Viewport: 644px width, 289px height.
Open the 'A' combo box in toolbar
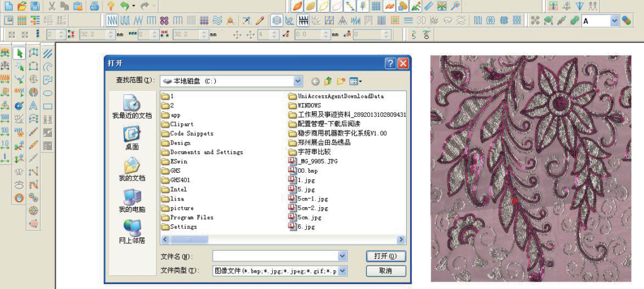[x=614, y=21]
